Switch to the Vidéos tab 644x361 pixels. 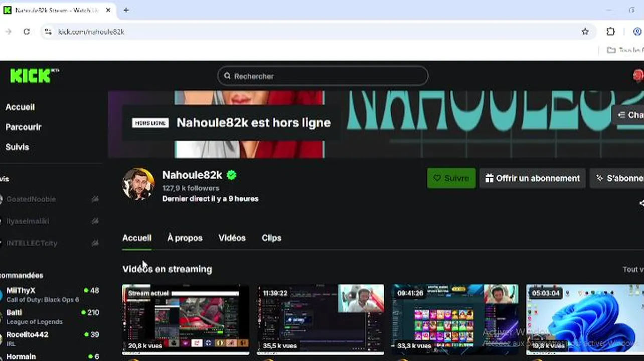(x=232, y=238)
